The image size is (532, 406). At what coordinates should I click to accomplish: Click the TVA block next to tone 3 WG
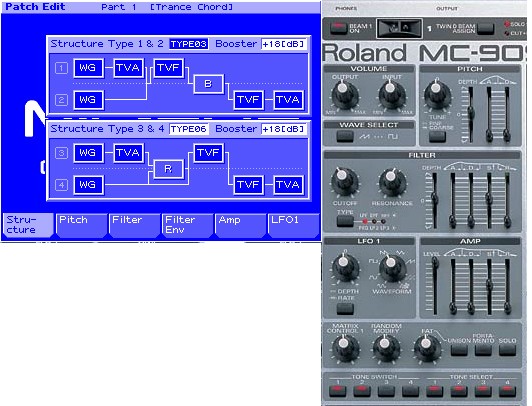(x=128, y=153)
